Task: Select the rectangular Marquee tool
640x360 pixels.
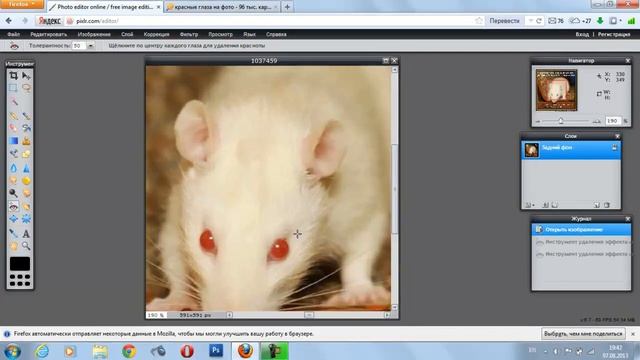Action: [x=13, y=88]
